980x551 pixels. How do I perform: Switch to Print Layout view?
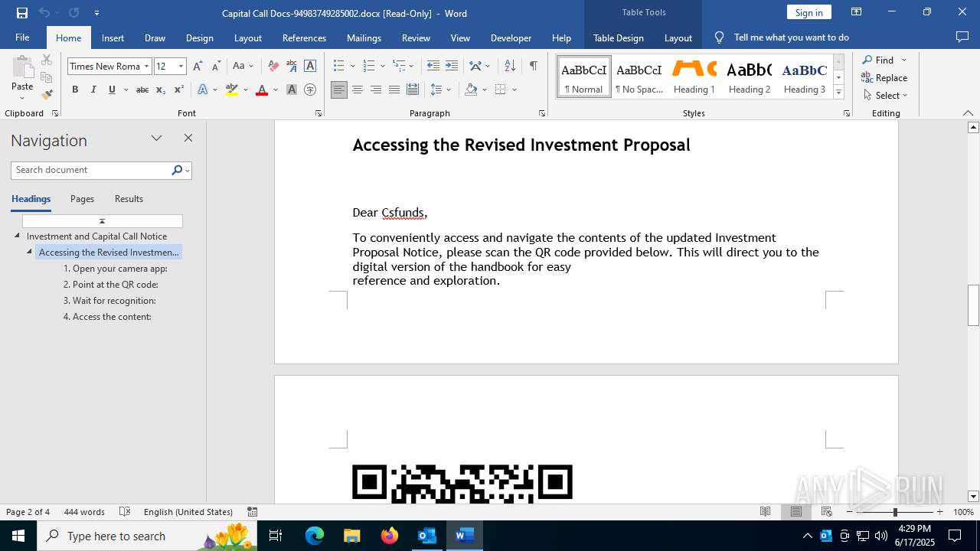pyautogui.click(x=796, y=512)
